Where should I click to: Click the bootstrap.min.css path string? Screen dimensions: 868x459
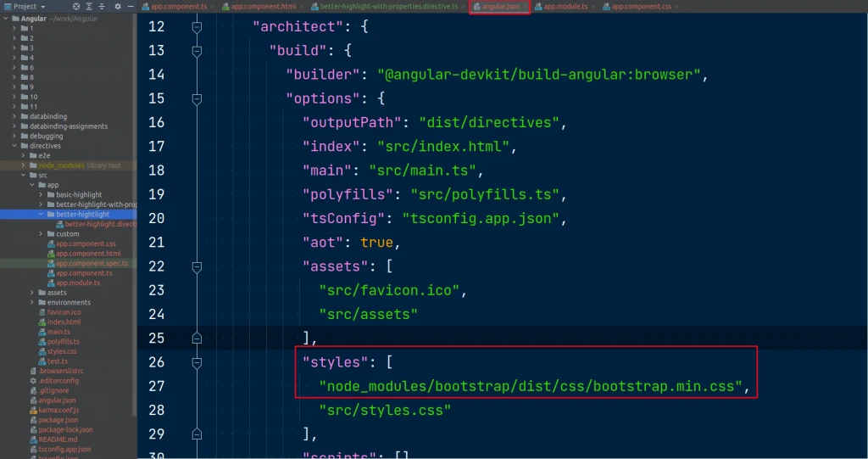(531, 386)
